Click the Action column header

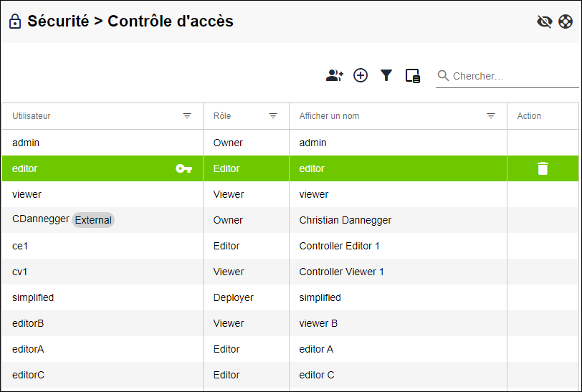pyautogui.click(x=529, y=116)
